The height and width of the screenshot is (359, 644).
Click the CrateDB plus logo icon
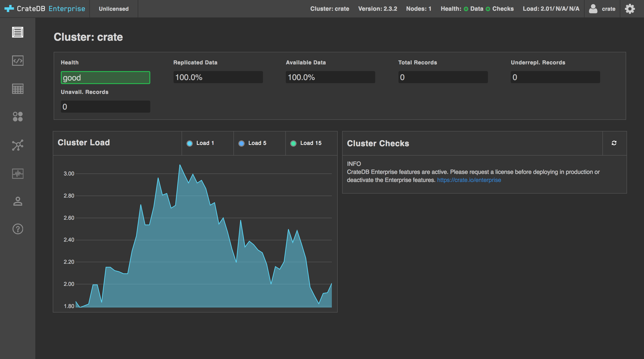(x=9, y=8)
